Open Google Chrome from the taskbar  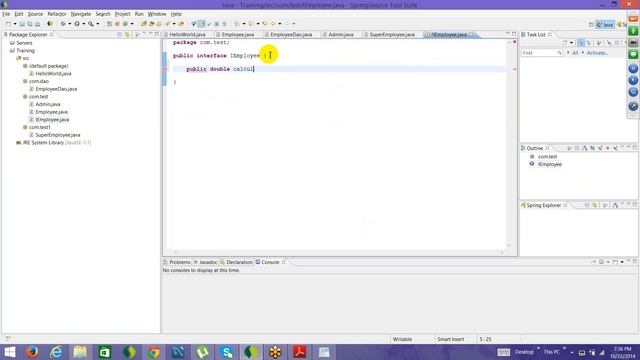coord(153,352)
